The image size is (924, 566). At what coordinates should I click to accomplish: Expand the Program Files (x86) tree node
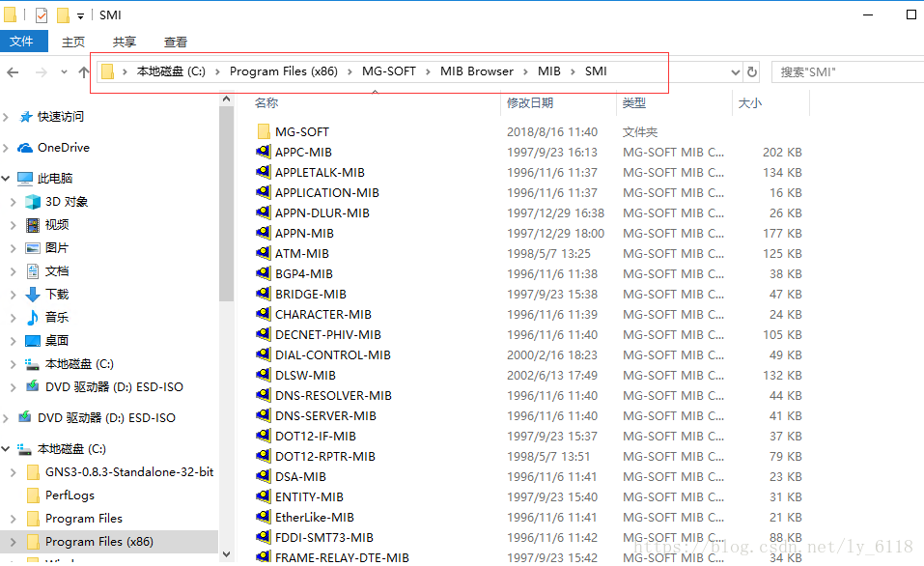tap(13, 541)
